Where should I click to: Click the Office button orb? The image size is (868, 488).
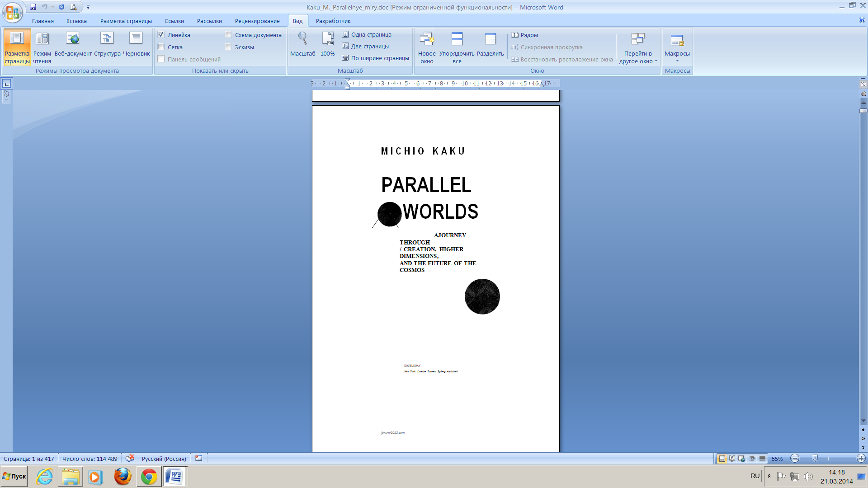tap(12, 12)
